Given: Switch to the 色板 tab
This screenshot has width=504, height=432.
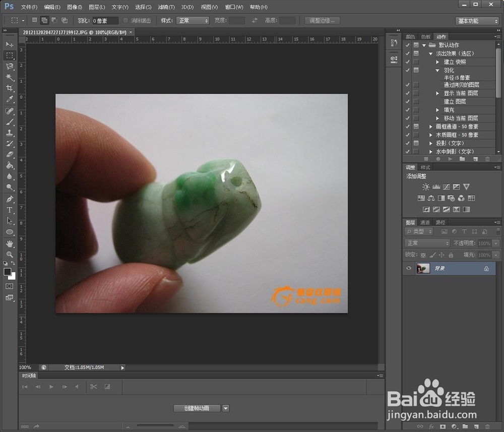Looking at the screenshot, I should point(425,37).
